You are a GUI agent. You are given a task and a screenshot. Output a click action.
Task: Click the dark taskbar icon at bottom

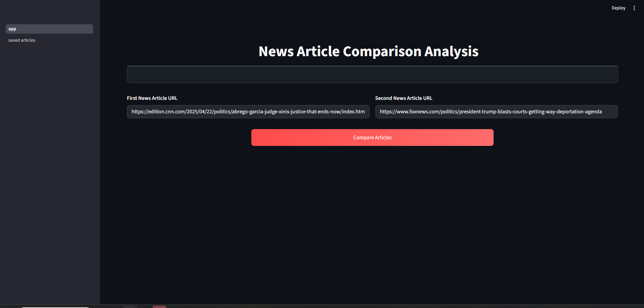[129, 307]
